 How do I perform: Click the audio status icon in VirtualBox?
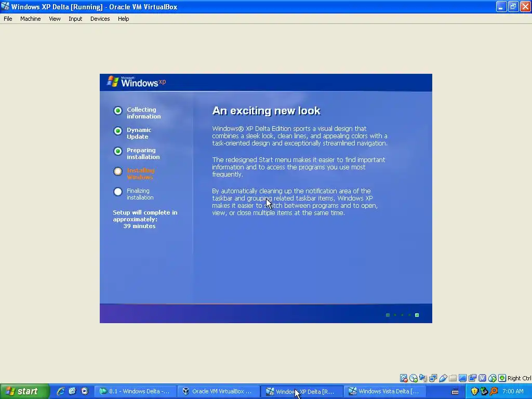tap(423, 378)
